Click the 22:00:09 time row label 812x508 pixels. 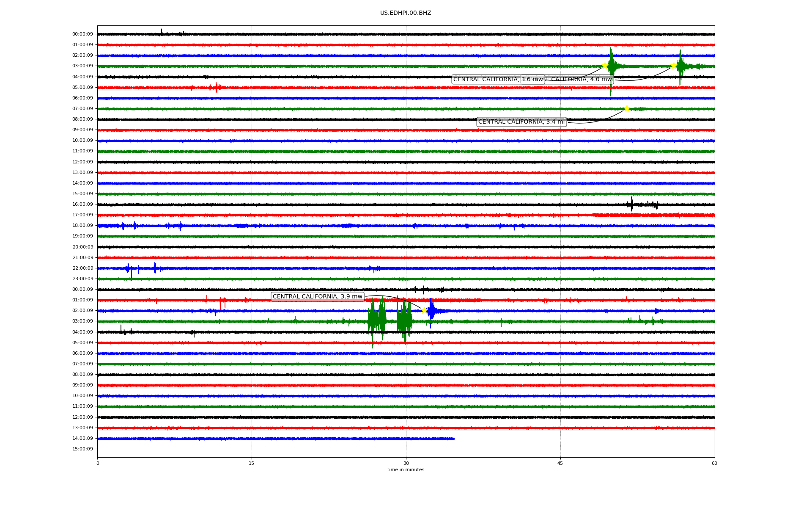click(x=82, y=268)
